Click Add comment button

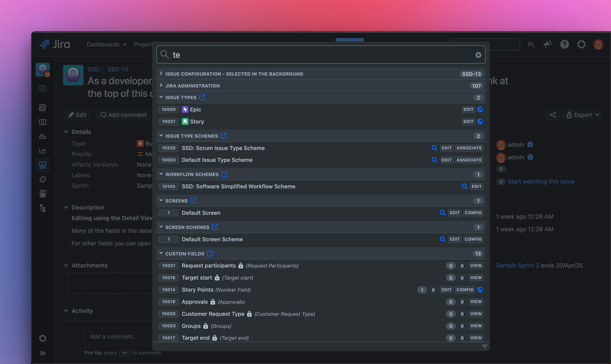[123, 115]
